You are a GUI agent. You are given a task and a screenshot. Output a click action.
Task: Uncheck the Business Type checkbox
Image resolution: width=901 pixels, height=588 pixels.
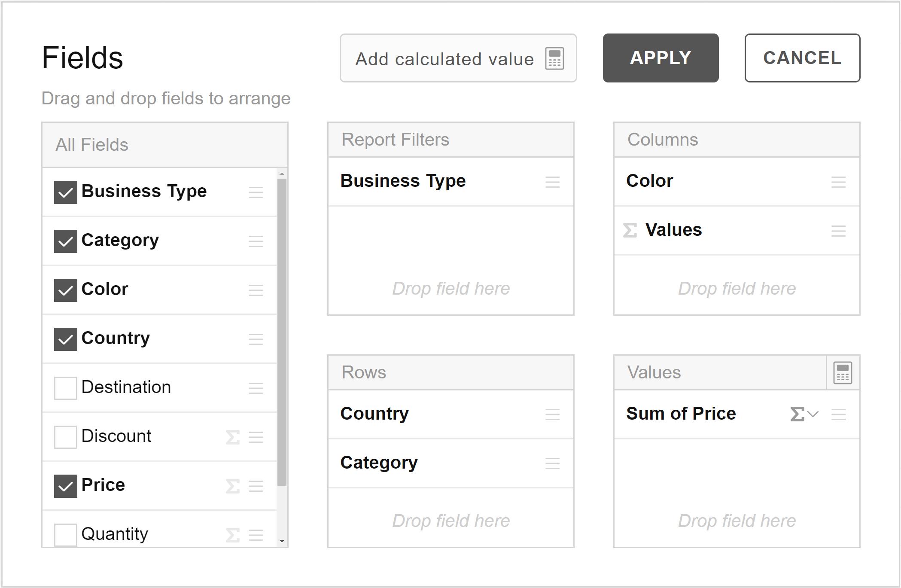tap(66, 192)
